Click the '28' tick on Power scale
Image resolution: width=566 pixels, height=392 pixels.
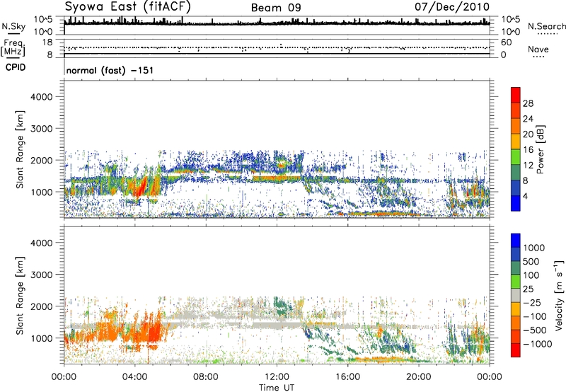528,103
